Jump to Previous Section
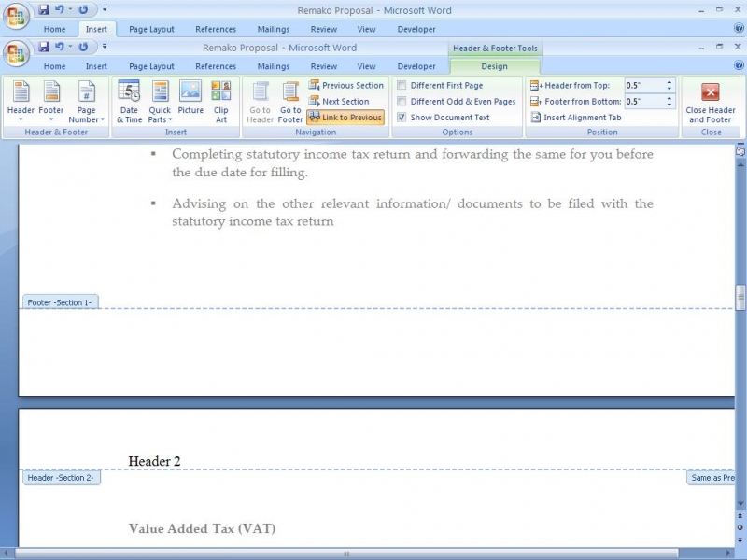747x560 pixels. pos(345,85)
